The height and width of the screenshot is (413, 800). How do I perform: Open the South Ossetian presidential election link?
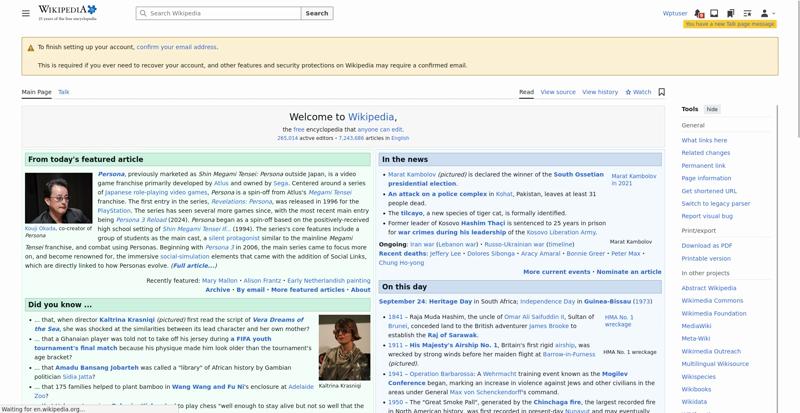tap(495, 179)
